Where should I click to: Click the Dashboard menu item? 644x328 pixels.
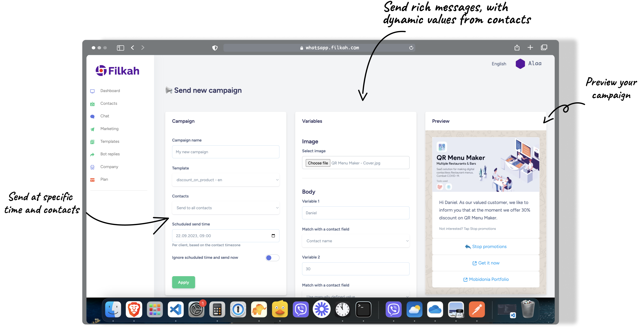[x=109, y=90]
